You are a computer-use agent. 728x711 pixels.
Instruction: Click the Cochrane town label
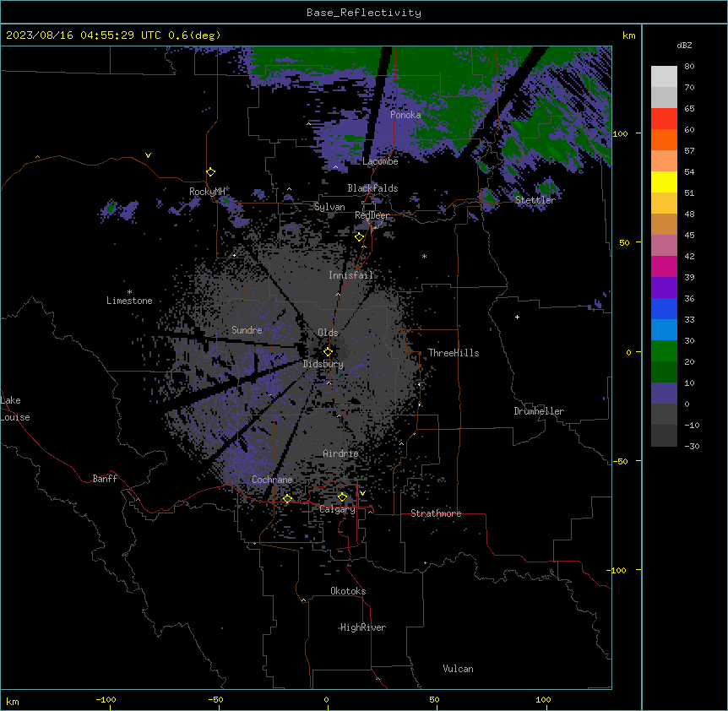point(272,480)
